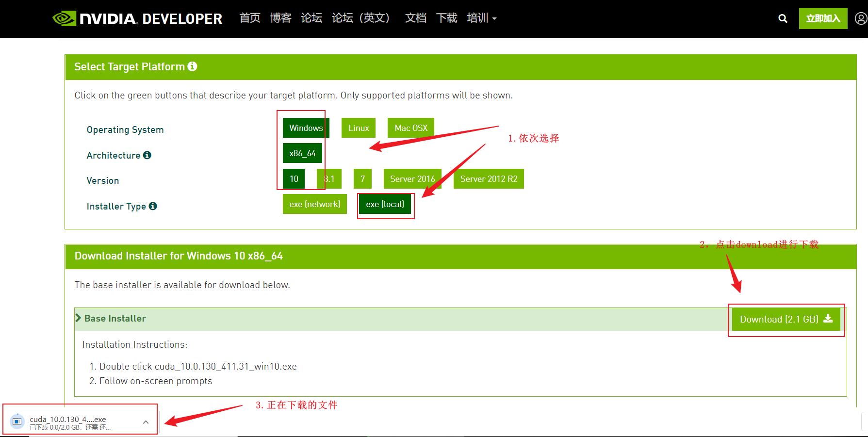Open 文档 in navigation
This screenshot has height=437, width=868.
tap(416, 18)
